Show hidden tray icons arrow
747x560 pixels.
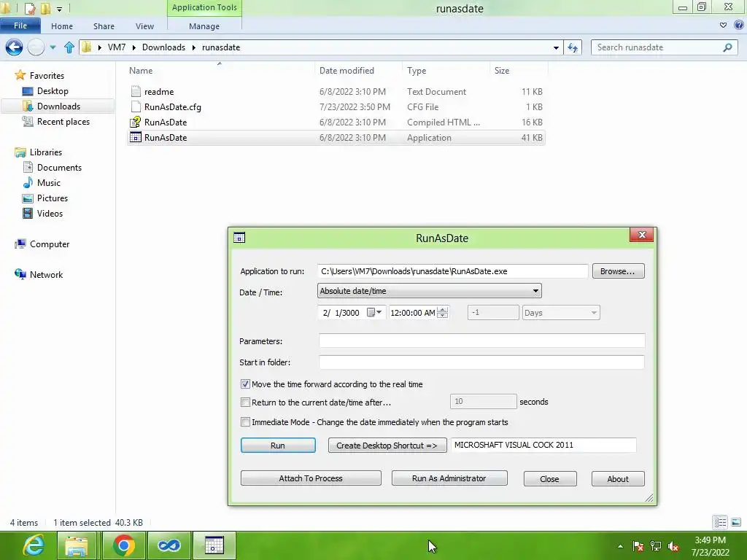click(620, 546)
